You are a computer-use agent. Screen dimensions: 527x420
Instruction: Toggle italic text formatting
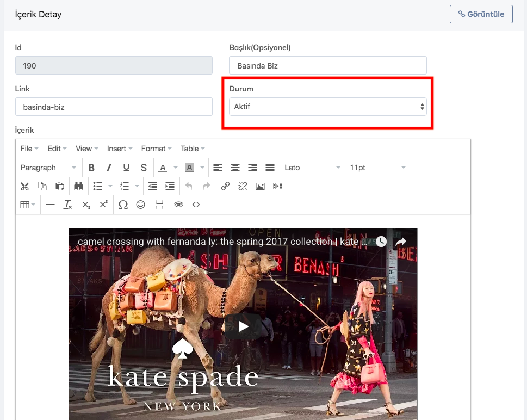(x=109, y=168)
